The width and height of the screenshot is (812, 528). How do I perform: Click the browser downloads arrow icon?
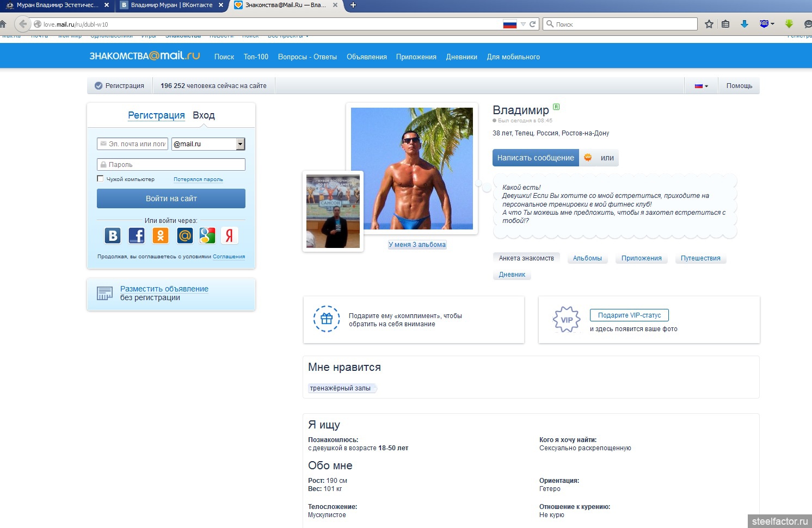(744, 24)
